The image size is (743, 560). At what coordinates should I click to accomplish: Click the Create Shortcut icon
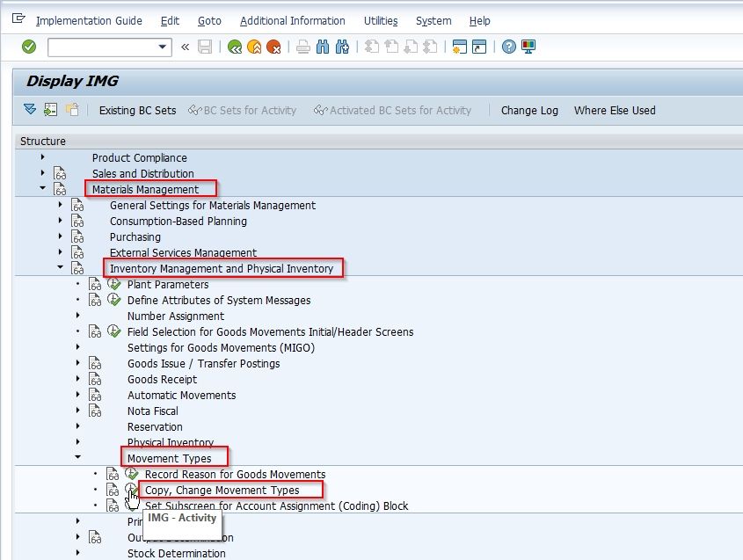click(x=479, y=47)
